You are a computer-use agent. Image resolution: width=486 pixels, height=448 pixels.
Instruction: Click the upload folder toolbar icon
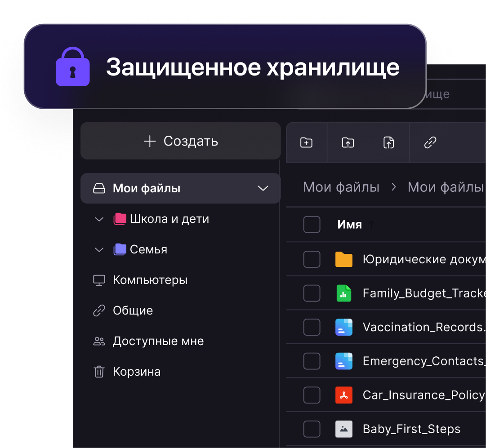tap(348, 142)
